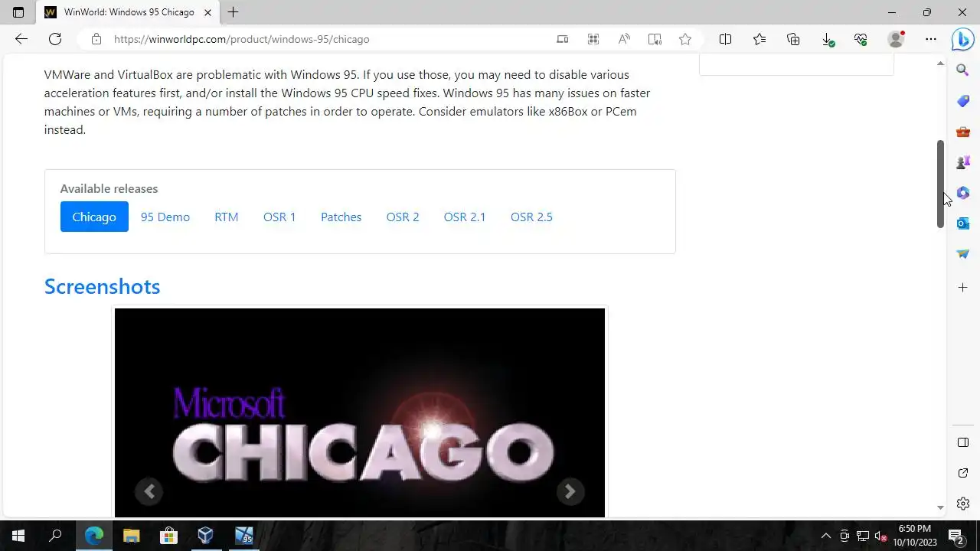The image size is (980, 551).
Task: Refresh the WinWorld page
Action: tap(55, 39)
